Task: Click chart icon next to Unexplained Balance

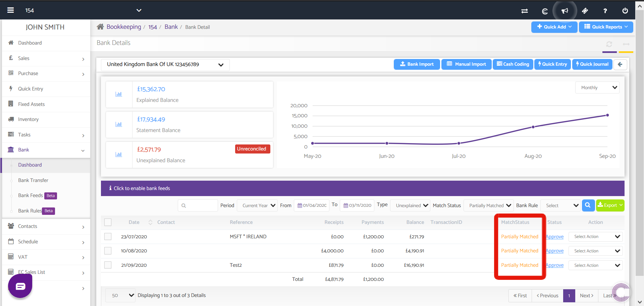Action: (119, 155)
